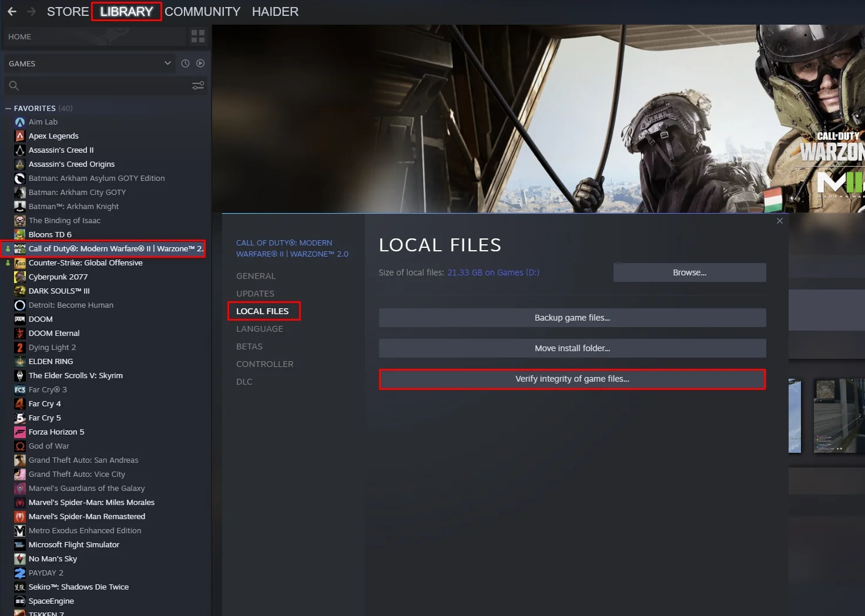Open the in-game screenshot thumbnail
The image size is (865, 616).
(839, 416)
